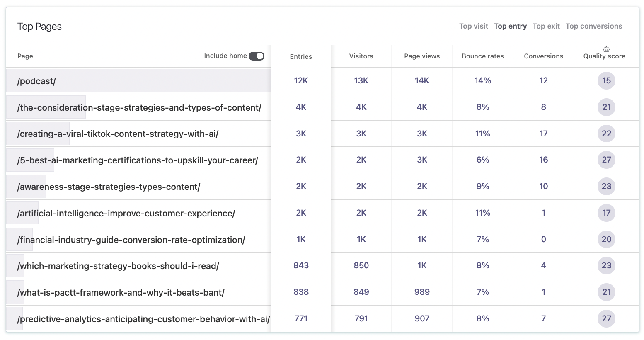Select the Visitors column header
Viewport: 644px width, 340px height.
pyautogui.click(x=361, y=56)
